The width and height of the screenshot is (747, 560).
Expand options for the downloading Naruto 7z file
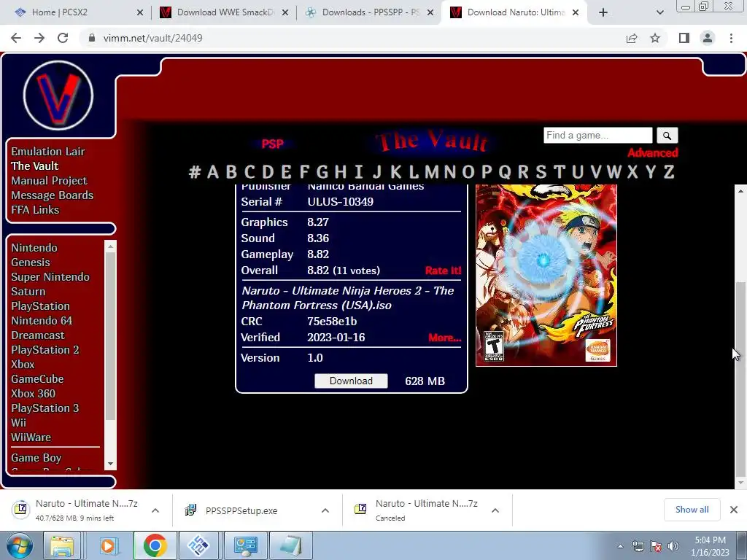click(155, 510)
